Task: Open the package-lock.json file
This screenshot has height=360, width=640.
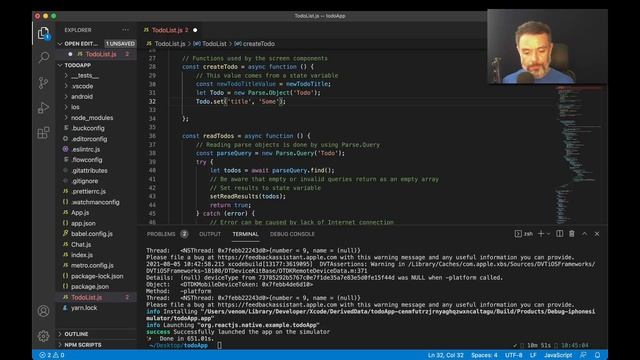Action: coord(97,276)
